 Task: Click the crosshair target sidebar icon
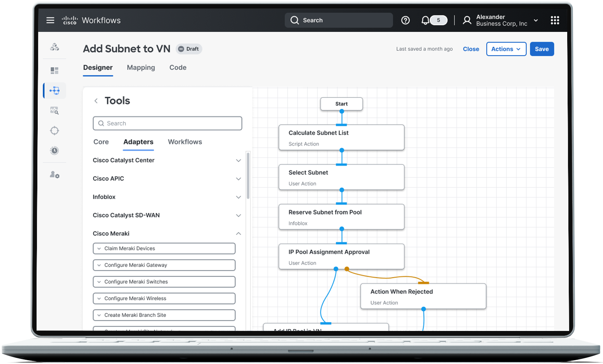(x=54, y=131)
